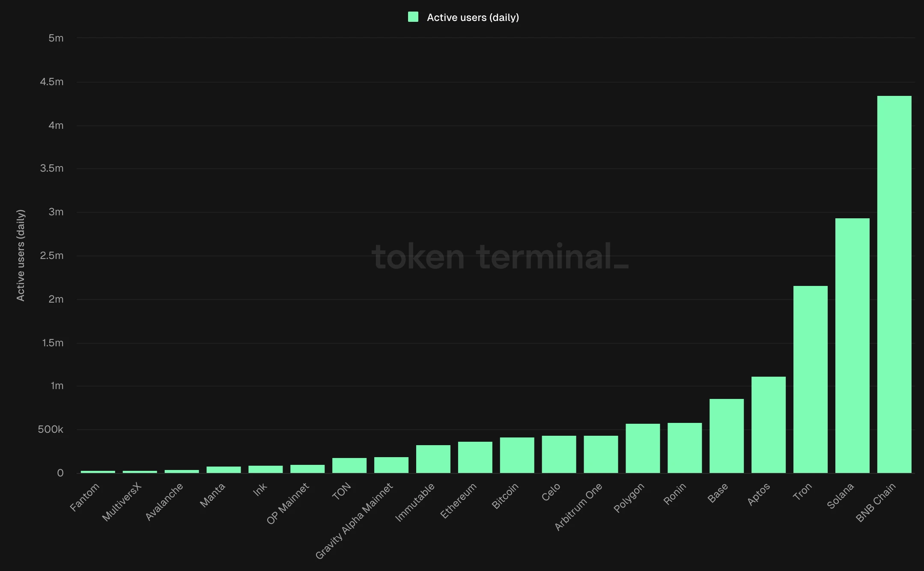
Task: Click the green Active users legend swatch
Action: [413, 17]
